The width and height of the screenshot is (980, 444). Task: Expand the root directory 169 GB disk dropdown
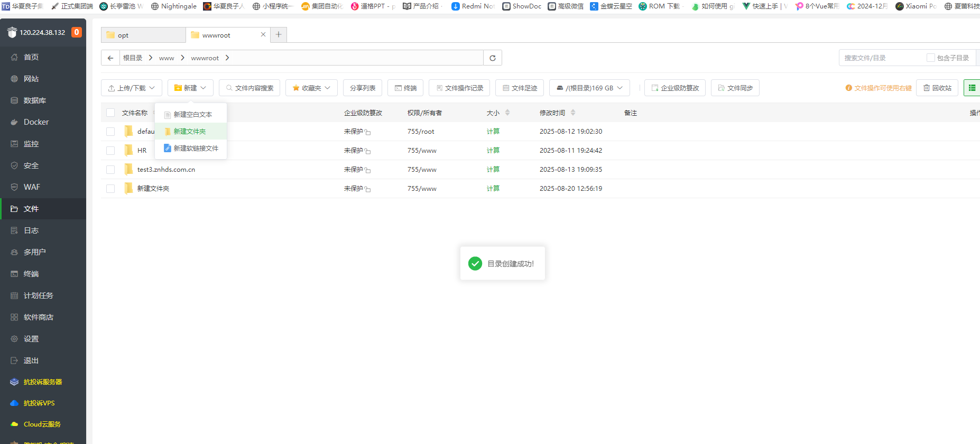point(589,88)
